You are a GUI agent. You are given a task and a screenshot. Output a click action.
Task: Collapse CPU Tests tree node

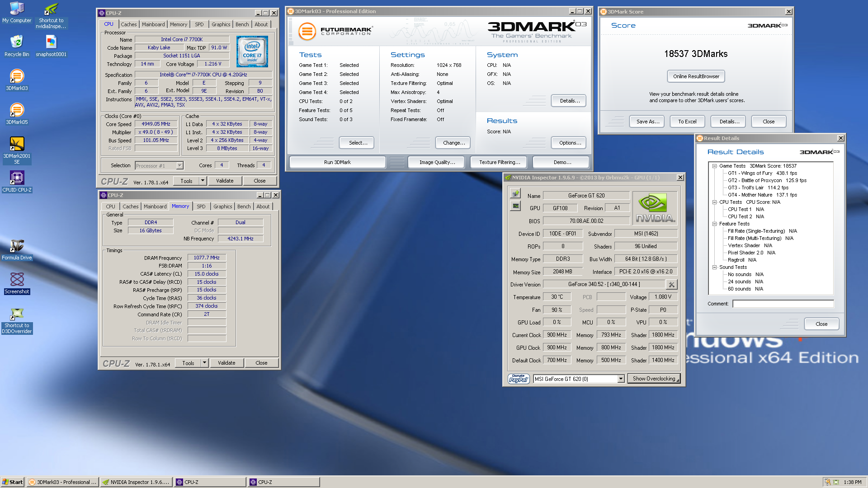[x=714, y=202]
